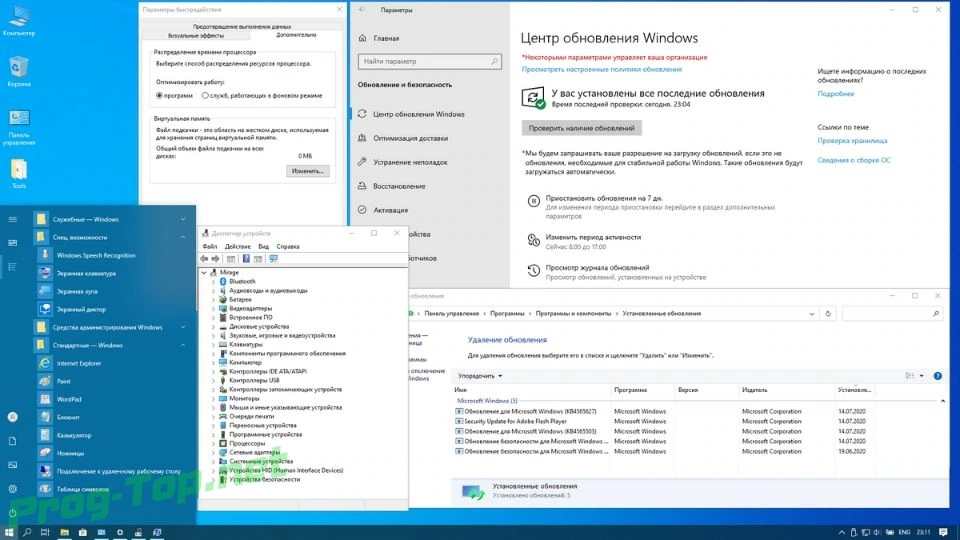Image resolution: width=960 pixels, height=540 pixels.
Task: Open Устранение неполадок in Settings sidebar
Action: pyautogui.click(x=410, y=162)
